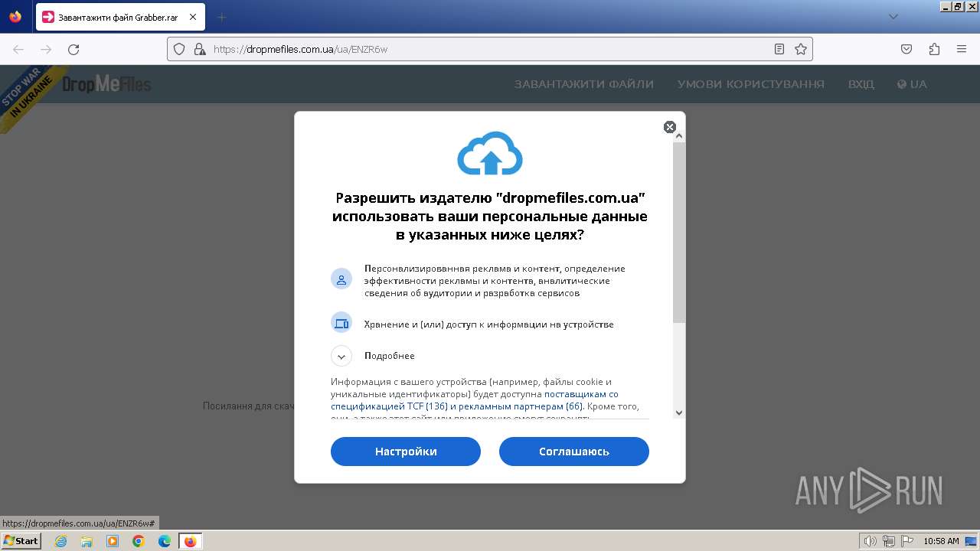The width and height of the screenshot is (980, 551).
Task: Click the browser forward arrow
Action: (x=46, y=49)
